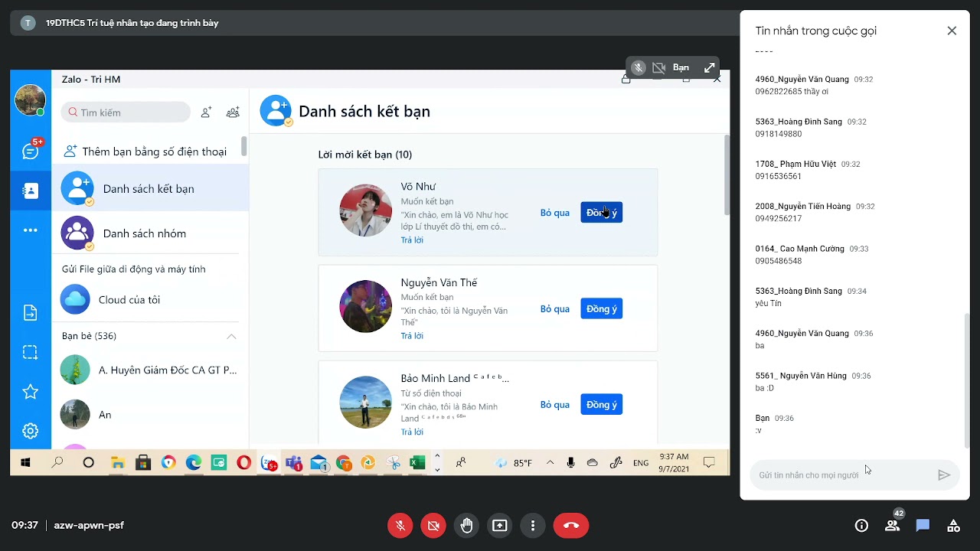The image size is (980, 551).
Task: Open File Explorer from the taskbar
Action: click(118, 463)
